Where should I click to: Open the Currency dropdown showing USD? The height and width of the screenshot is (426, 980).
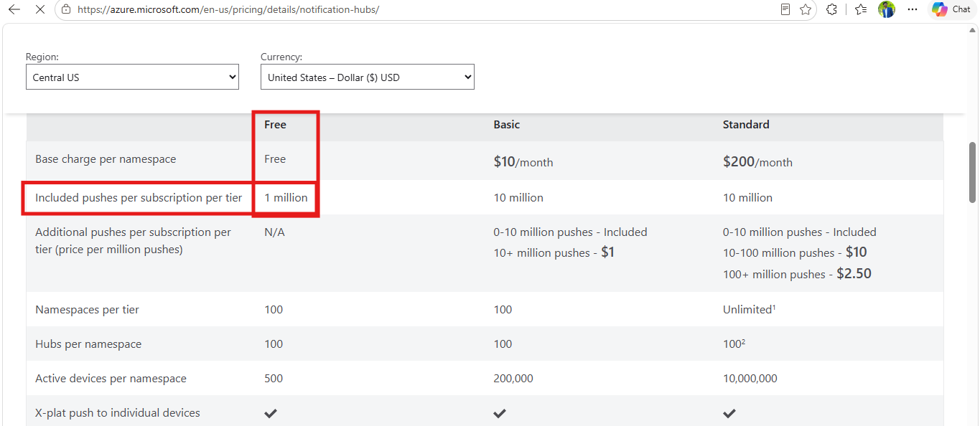pos(368,77)
